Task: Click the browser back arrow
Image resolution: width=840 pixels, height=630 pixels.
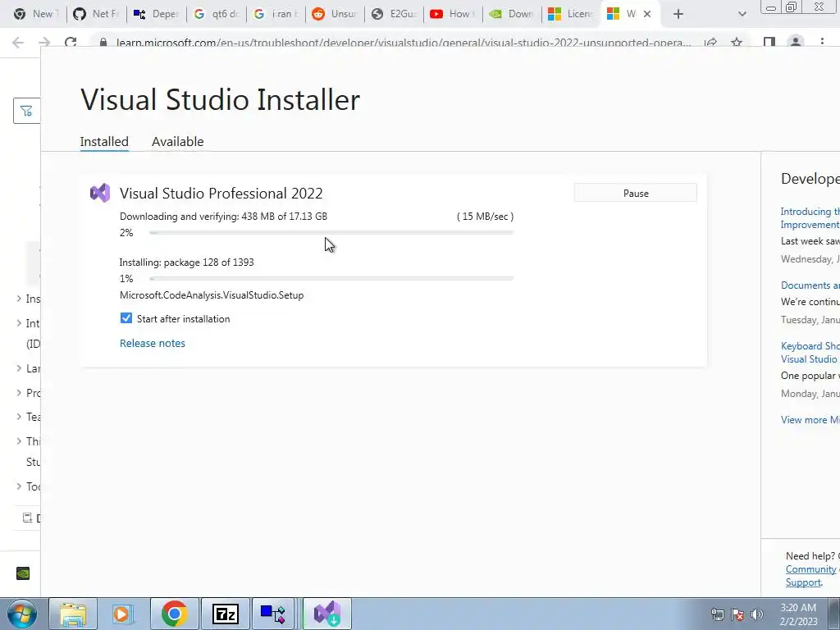Action: tap(18, 43)
